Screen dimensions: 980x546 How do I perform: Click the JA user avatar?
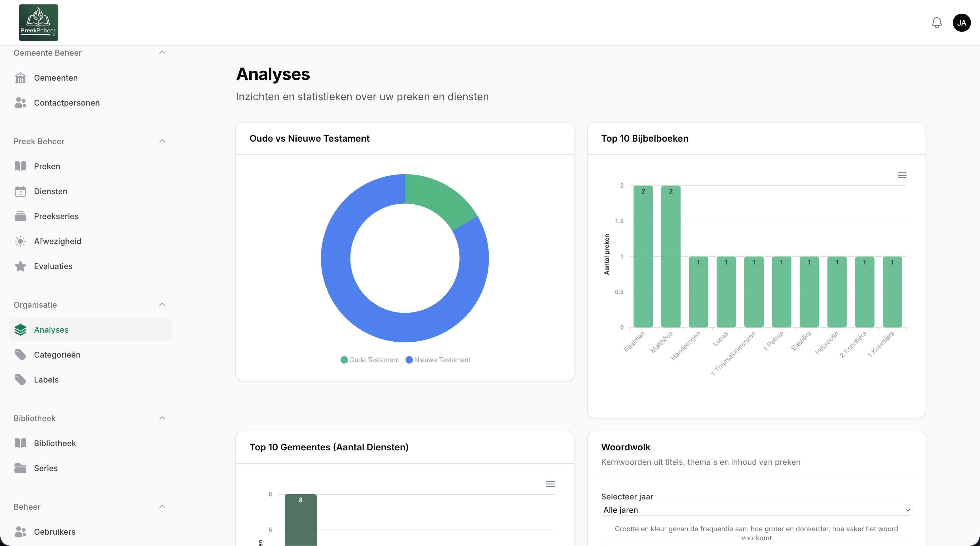point(961,23)
